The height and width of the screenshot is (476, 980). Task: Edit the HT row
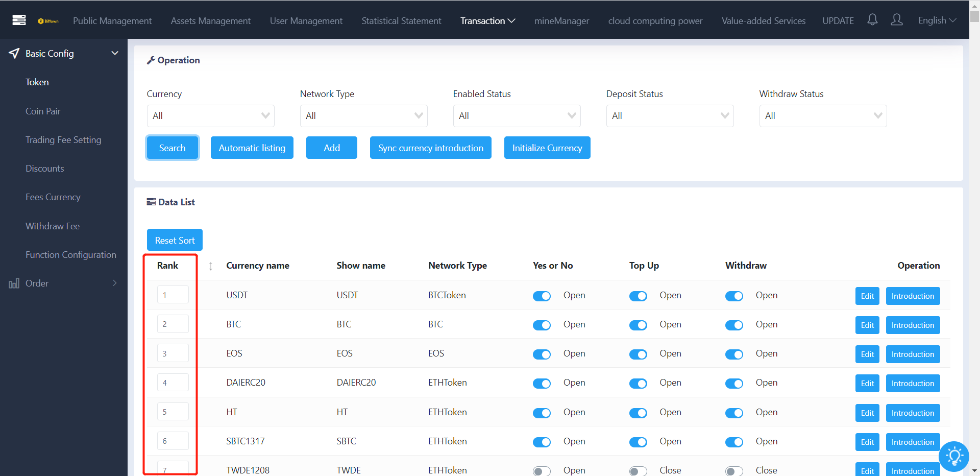click(x=867, y=413)
